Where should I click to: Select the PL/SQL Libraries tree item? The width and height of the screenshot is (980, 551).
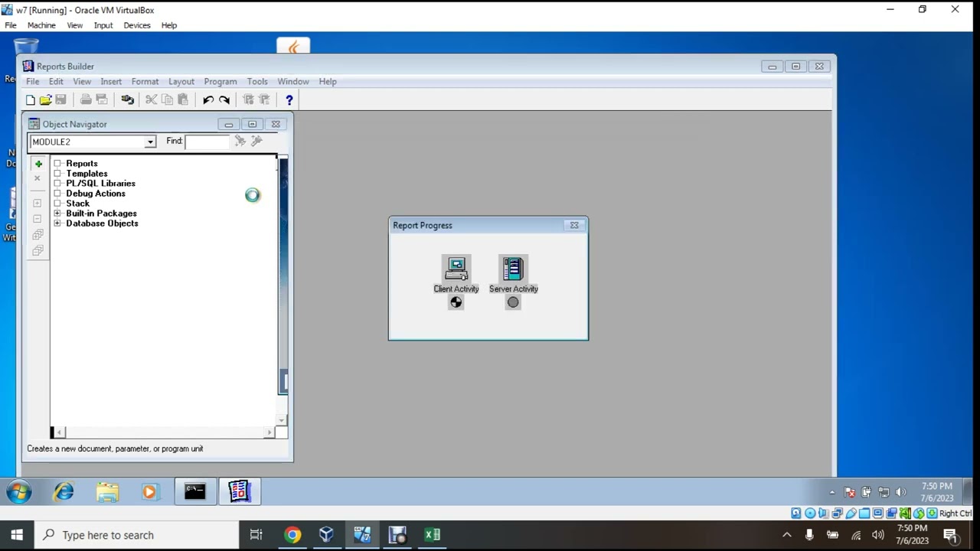pos(100,184)
